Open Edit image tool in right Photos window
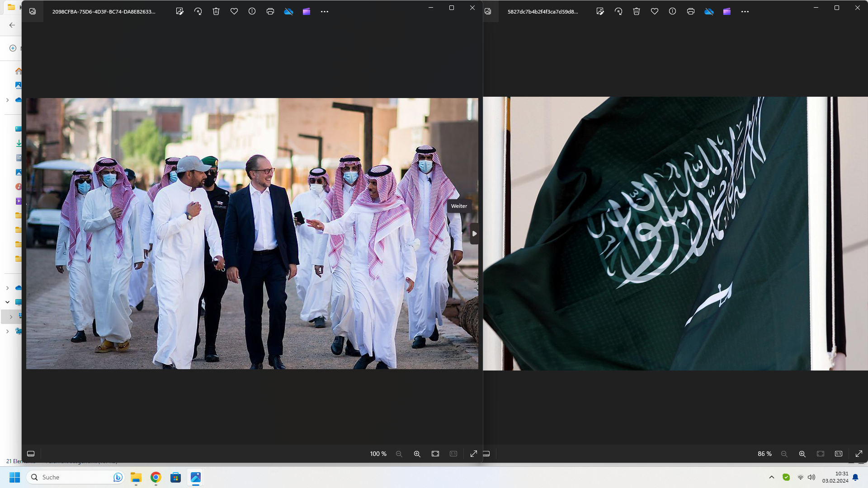The width and height of the screenshot is (868, 488). point(600,11)
